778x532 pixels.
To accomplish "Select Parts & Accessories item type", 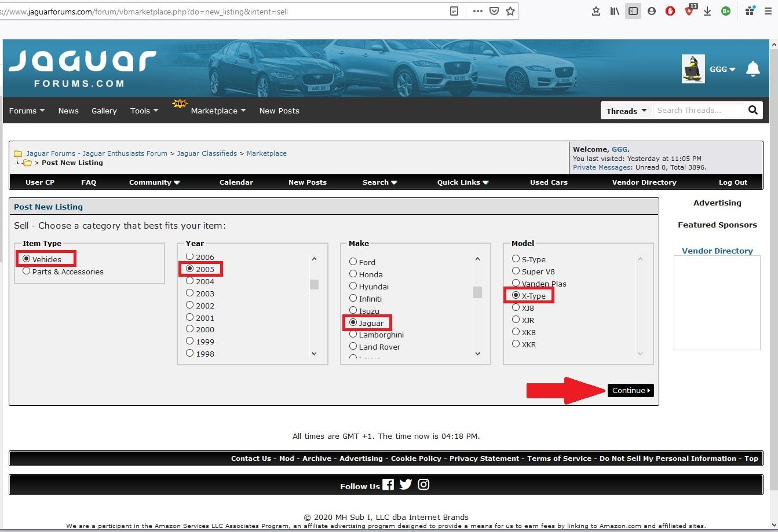I will (27, 271).
